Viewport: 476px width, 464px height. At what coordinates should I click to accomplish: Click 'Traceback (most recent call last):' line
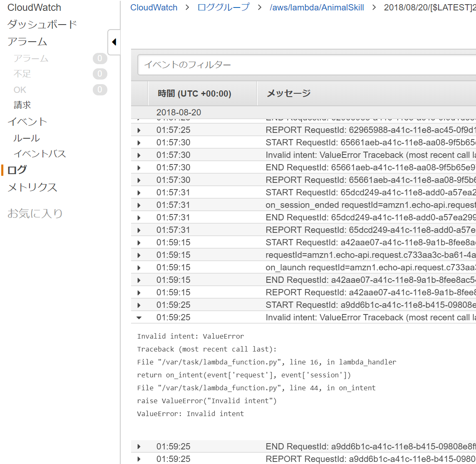(x=207, y=349)
